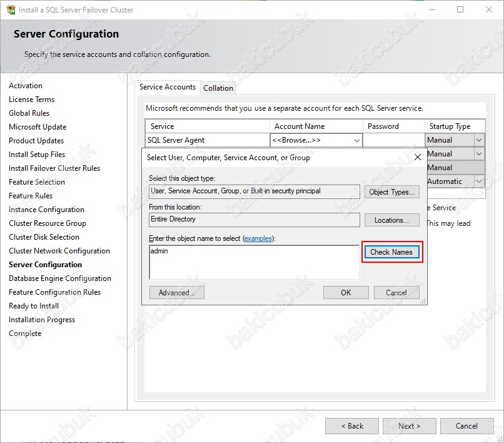Select the Server Configuration step in sidebar
The image size is (504, 443).
pos(45,265)
